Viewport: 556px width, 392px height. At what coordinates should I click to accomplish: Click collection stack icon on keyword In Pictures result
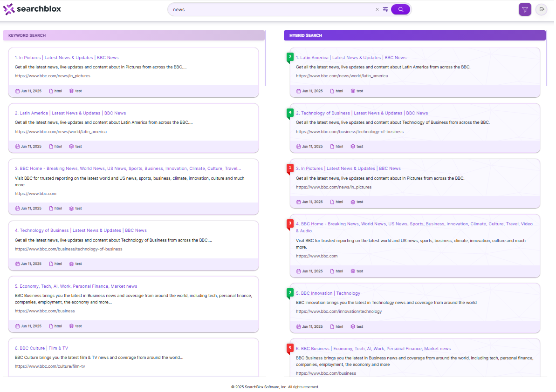coord(72,91)
